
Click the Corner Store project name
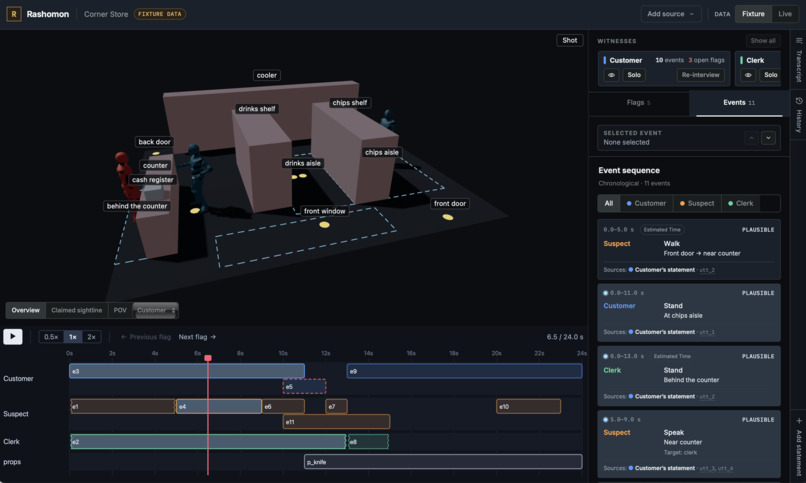pyautogui.click(x=106, y=14)
